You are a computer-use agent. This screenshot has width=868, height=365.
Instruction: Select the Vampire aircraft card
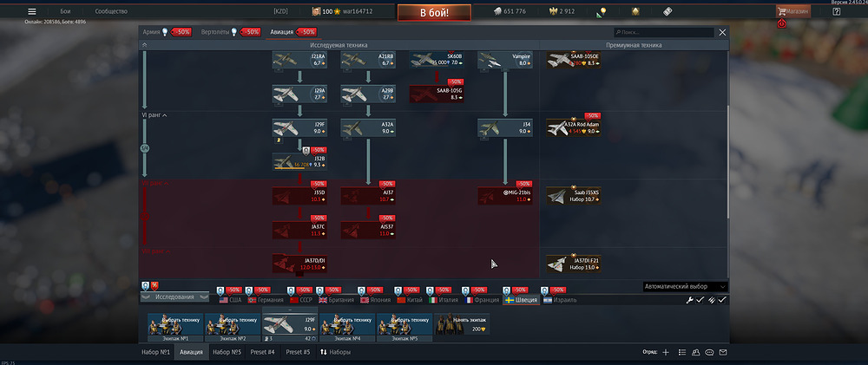(505, 60)
